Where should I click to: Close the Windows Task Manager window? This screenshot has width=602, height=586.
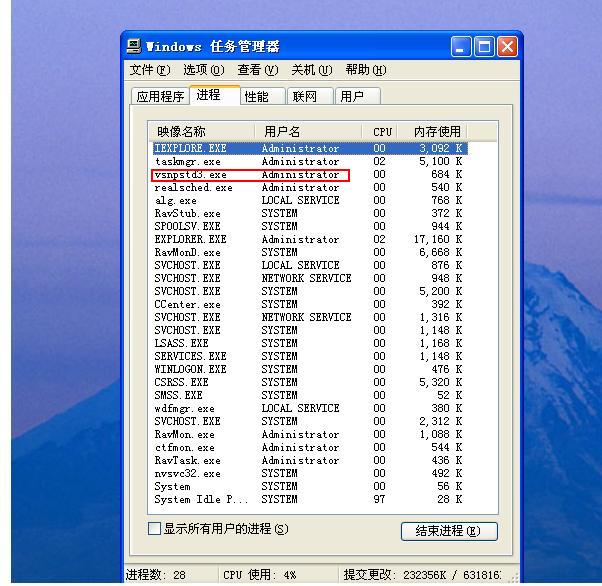(x=507, y=47)
